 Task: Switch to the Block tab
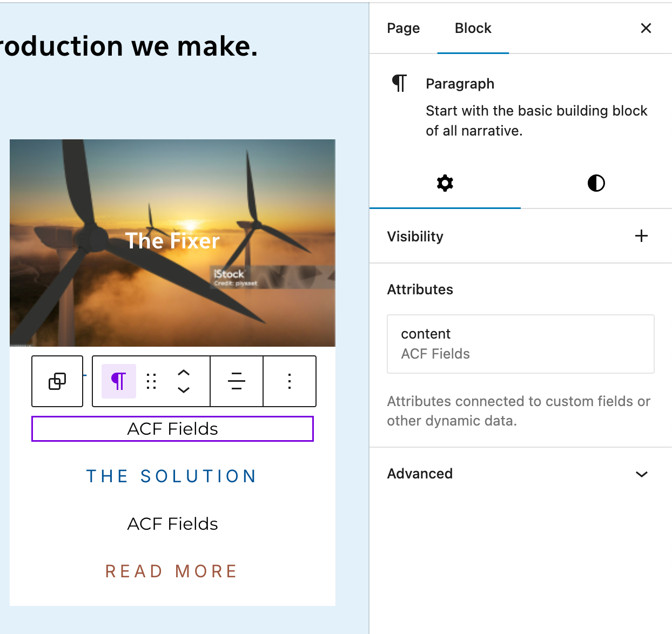(x=473, y=28)
